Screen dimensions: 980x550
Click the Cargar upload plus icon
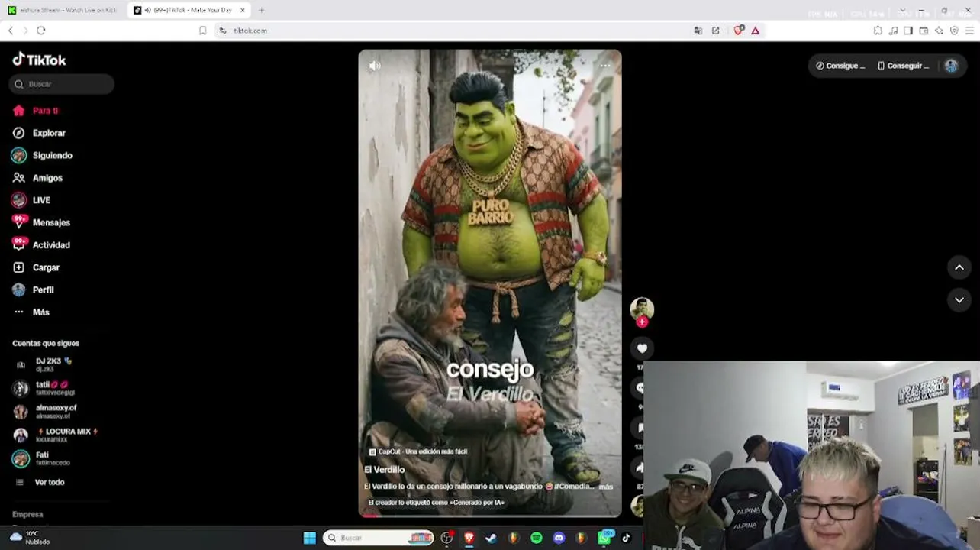pyautogui.click(x=19, y=267)
